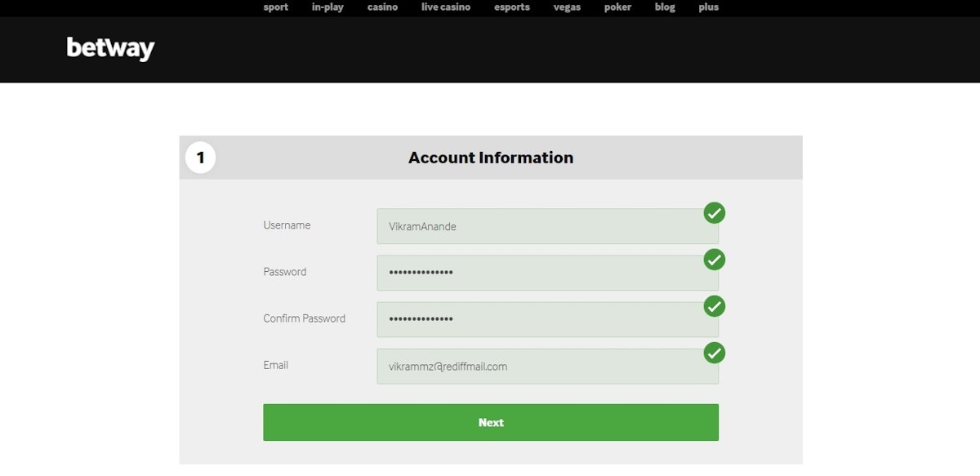This screenshot has width=980, height=476.
Task: Focus the Username input field
Action: pyautogui.click(x=539, y=226)
